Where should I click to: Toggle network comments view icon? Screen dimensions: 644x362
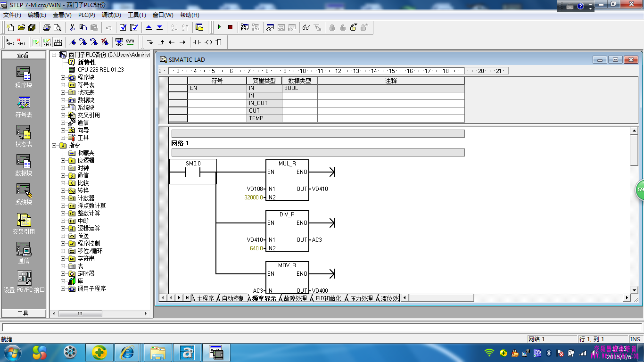pyautogui.click(x=47, y=42)
